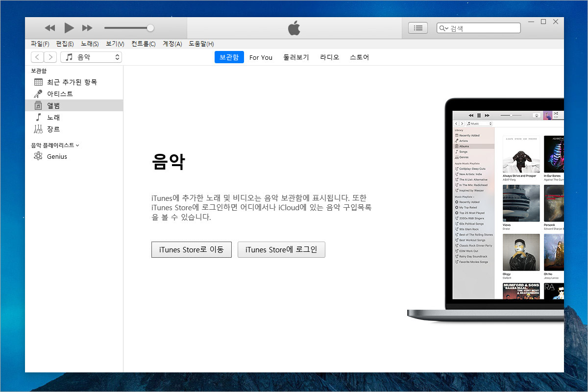Screen dimensions: 588x392
Task: Open the 음악 media type dropdown
Action: pos(91,57)
